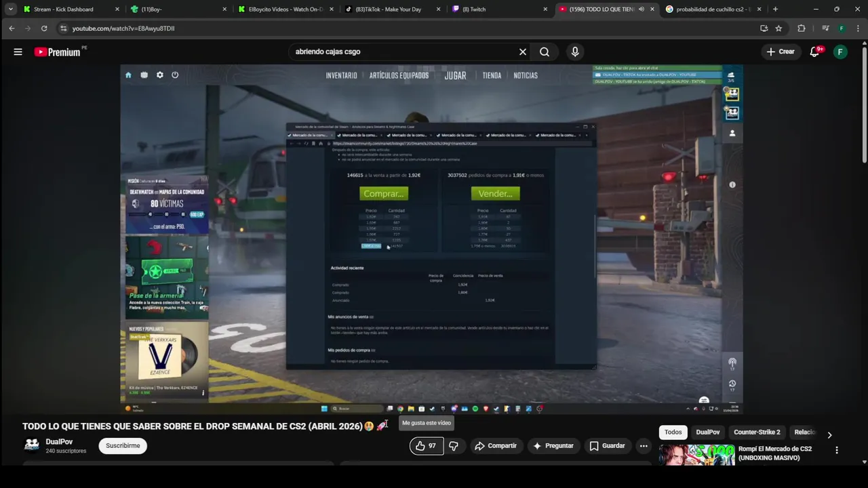
Task: Save the video with Guardar
Action: 607,446
